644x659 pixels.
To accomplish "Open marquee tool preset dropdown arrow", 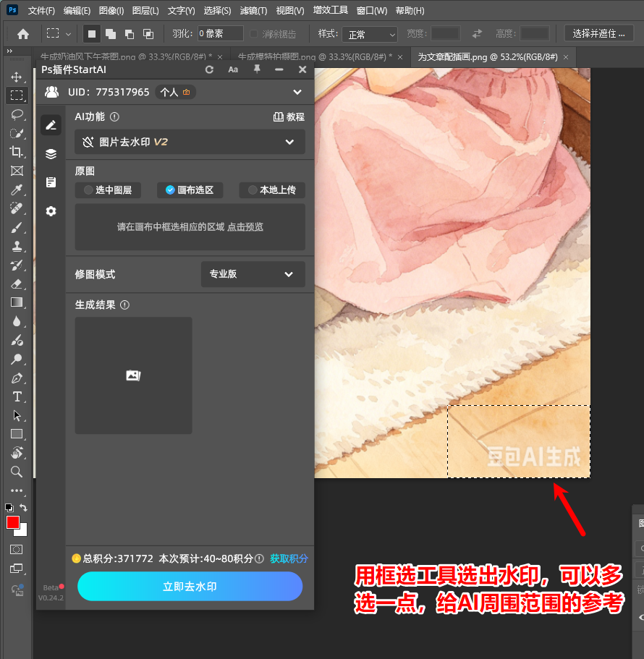I will click(69, 33).
